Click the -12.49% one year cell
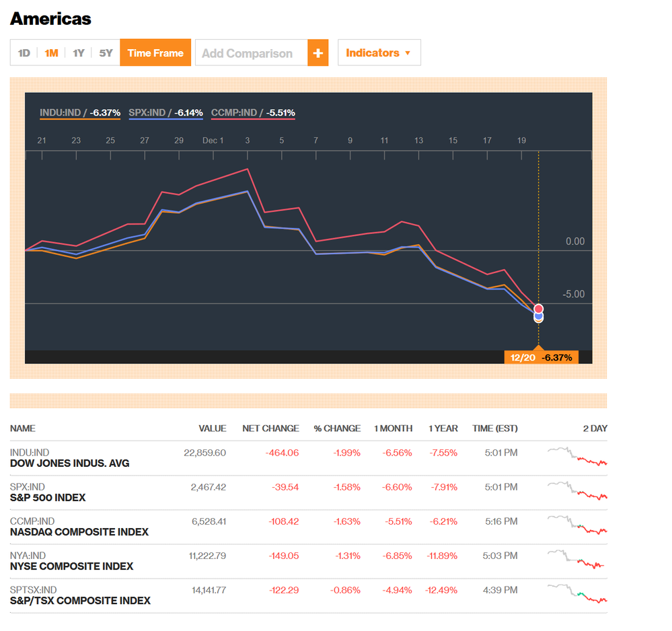This screenshot has width=672, height=631. point(441,590)
